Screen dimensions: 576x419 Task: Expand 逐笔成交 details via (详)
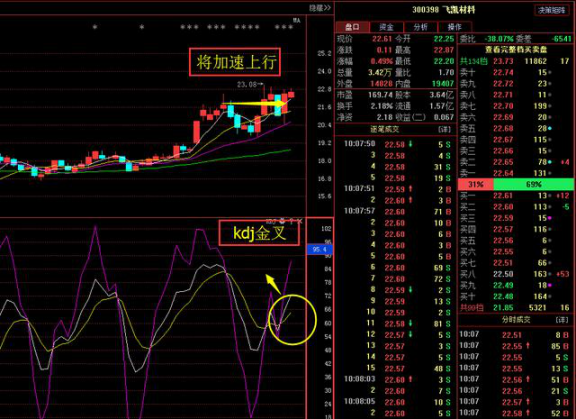[x=444, y=130]
